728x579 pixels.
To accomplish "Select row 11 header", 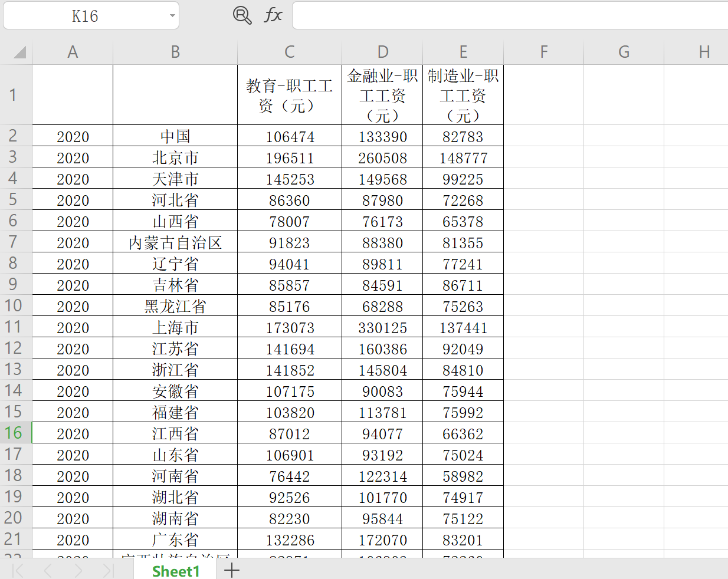I will (16, 327).
